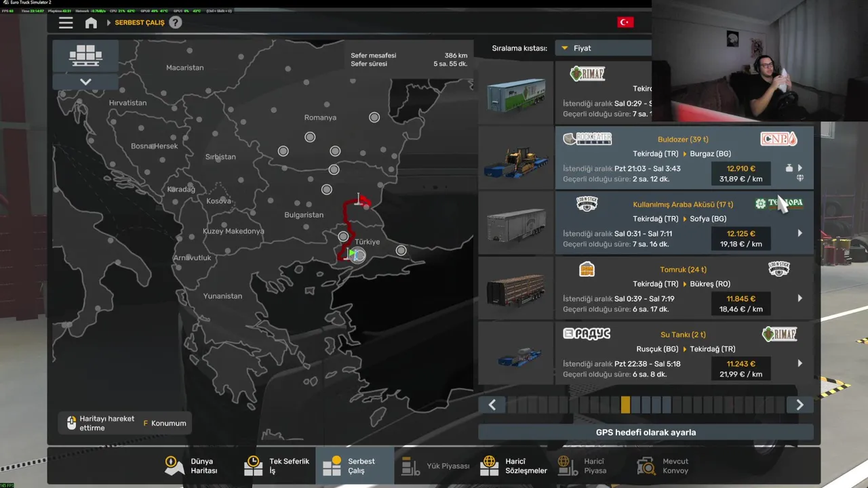Click the water tank trailer thumbnail
Screen dimensions: 868x488
click(516, 353)
